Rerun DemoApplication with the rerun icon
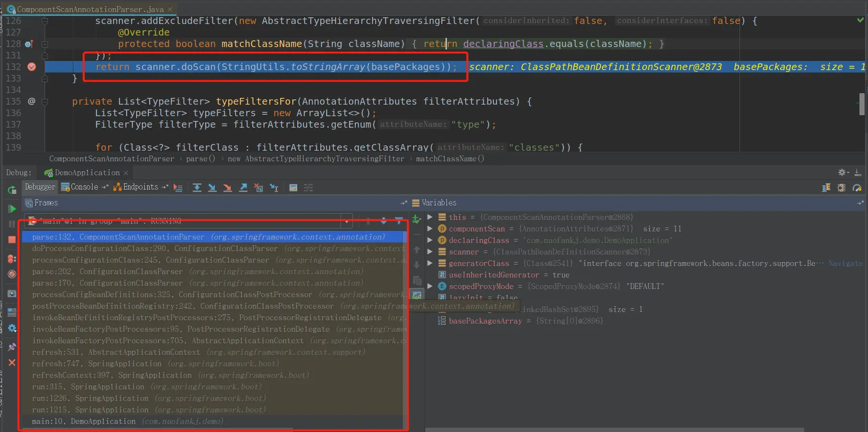 (12, 190)
